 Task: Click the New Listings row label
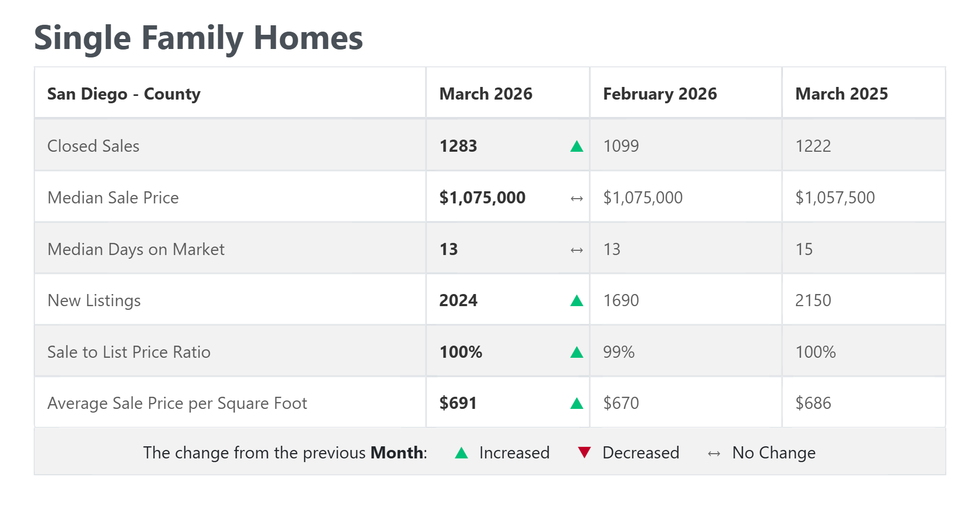(94, 300)
